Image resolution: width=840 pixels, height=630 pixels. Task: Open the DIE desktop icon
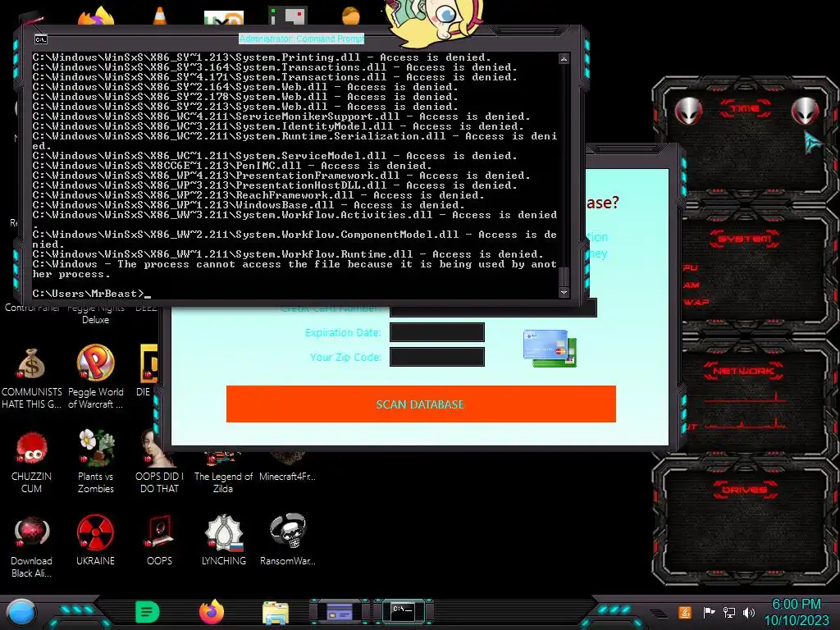pos(146,372)
